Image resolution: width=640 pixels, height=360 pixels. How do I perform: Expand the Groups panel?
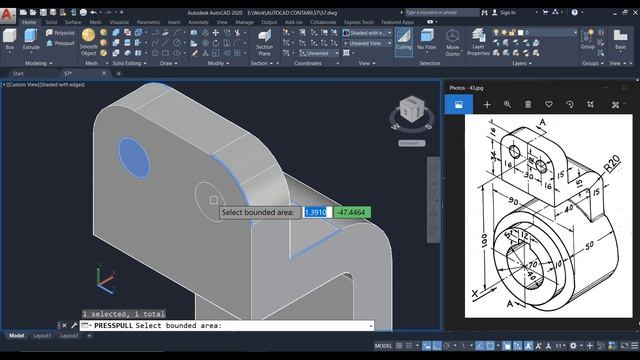[593, 63]
